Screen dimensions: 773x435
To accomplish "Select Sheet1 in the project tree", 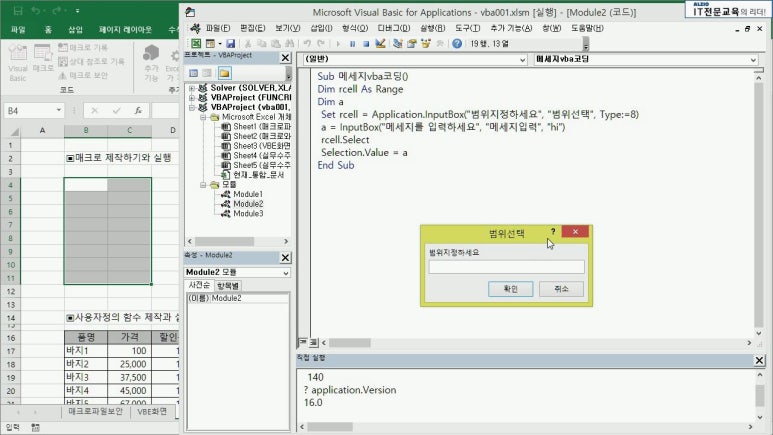I will pyautogui.click(x=256, y=127).
